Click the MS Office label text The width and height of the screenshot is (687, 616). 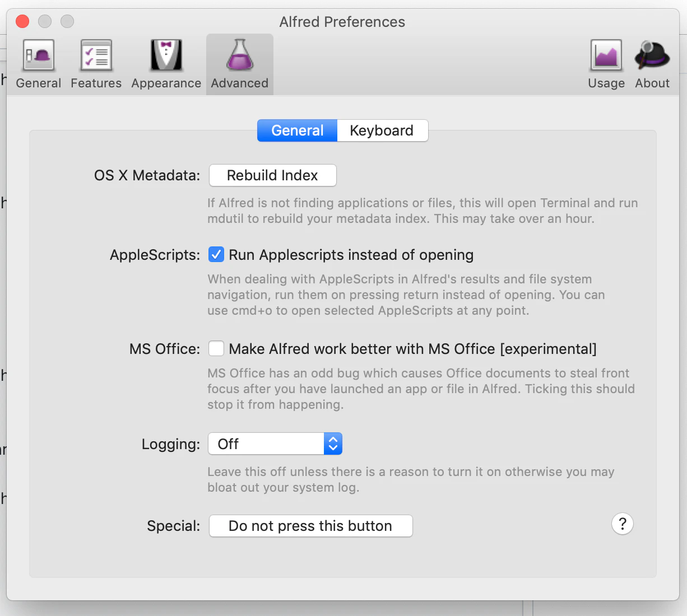tap(165, 349)
